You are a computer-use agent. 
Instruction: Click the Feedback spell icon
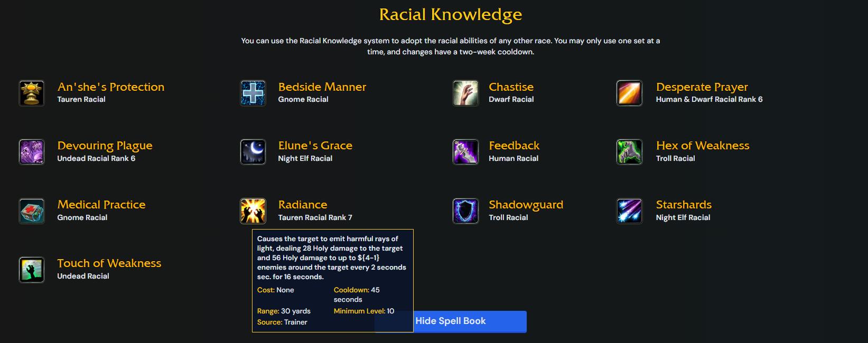[465, 152]
